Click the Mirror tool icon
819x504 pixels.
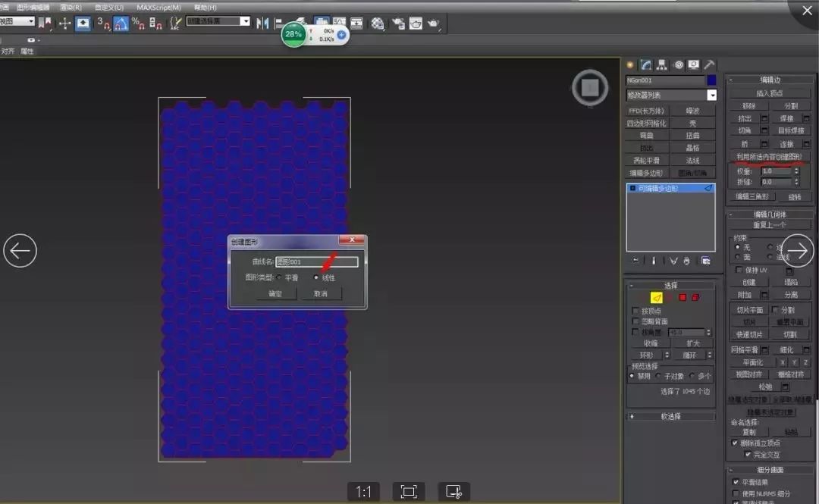tap(262, 23)
